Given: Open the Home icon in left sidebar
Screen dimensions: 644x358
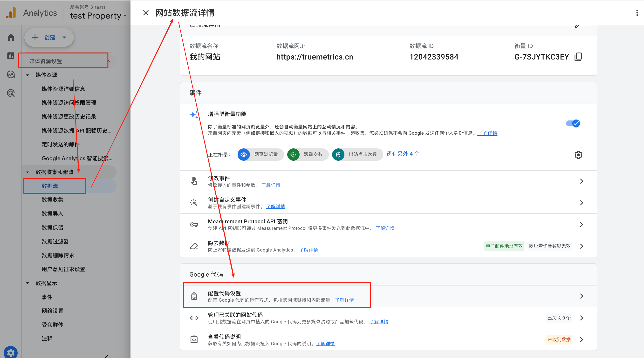Looking at the screenshot, I should click(x=11, y=37).
